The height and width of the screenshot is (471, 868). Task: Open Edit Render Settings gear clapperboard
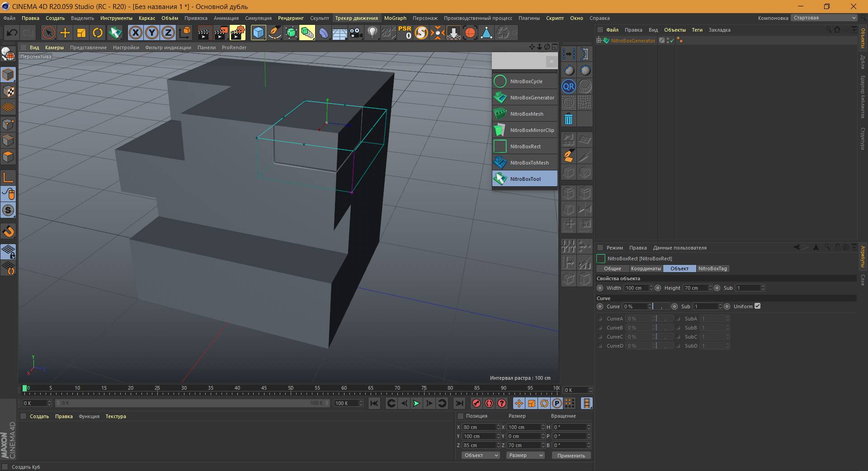[x=237, y=33]
